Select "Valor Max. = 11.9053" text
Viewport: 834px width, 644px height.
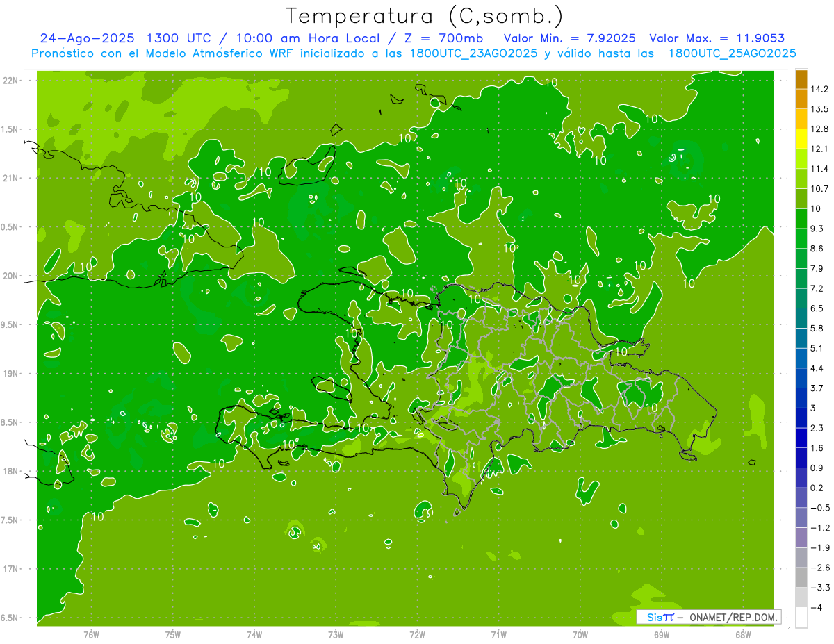pyautogui.click(x=717, y=38)
